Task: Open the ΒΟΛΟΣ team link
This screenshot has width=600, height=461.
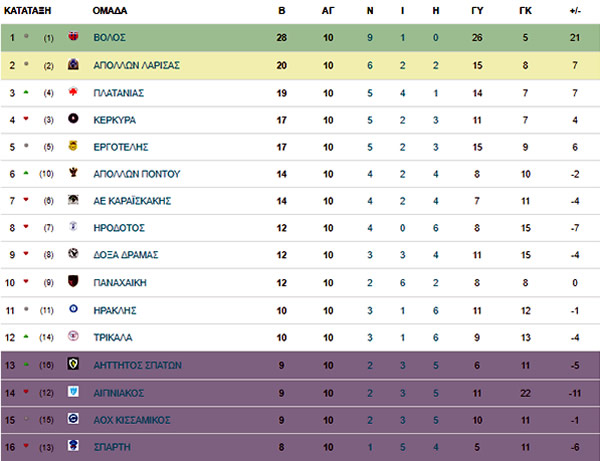Action: 109,37
